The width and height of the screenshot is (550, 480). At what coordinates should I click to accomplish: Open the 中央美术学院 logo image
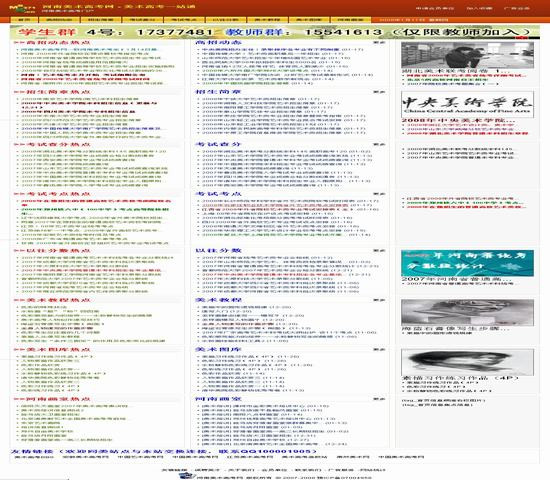pos(468,105)
